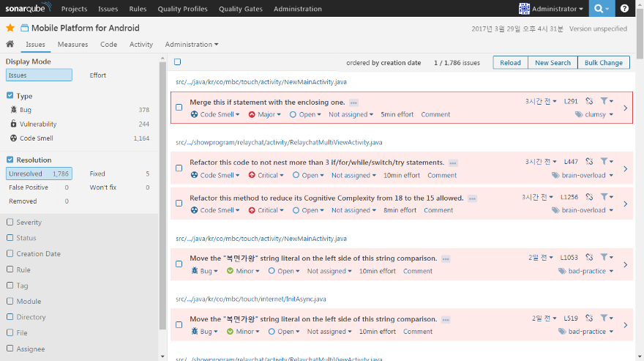
Task: Toggle the select-all issues checkbox
Action: pos(177,62)
